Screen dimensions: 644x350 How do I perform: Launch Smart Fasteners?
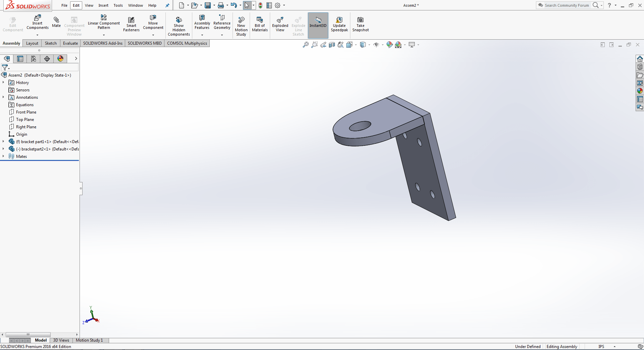point(131,24)
